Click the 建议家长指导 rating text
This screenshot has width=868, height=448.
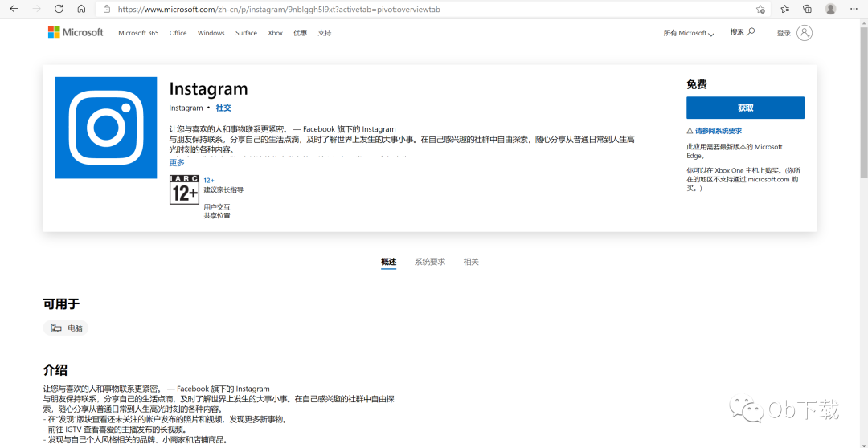223,189
